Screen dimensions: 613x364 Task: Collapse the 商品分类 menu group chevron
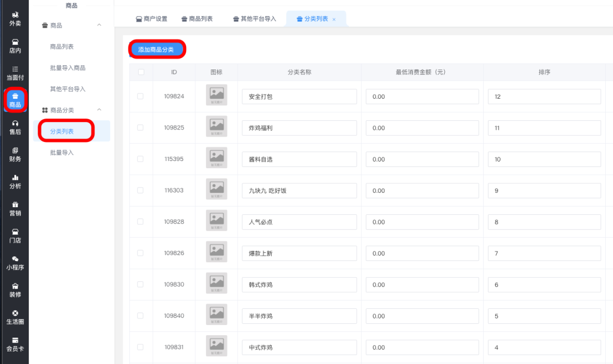[x=99, y=110]
